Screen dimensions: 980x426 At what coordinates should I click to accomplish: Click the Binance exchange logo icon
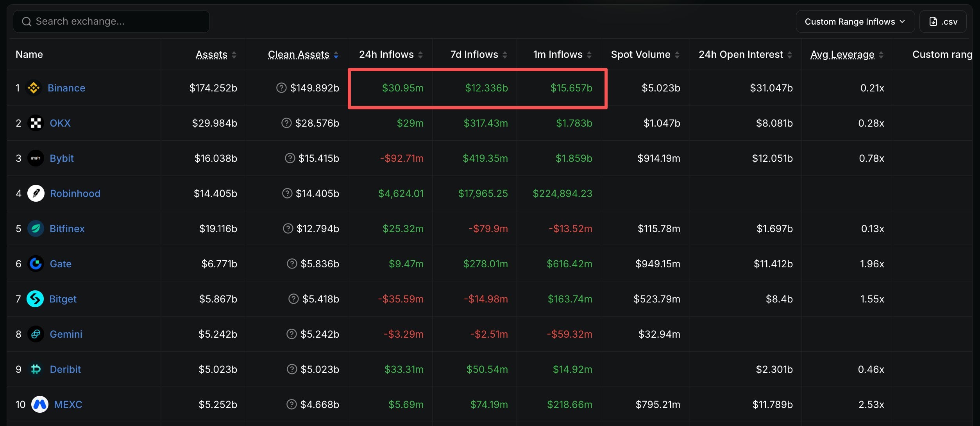click(x=34, y=88)
